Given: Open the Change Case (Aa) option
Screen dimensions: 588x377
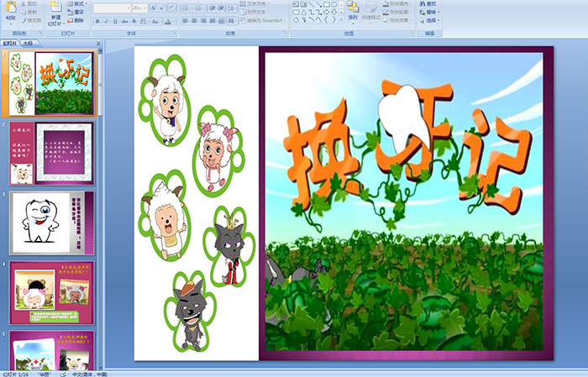Looking at the screenshot, I should 155,22.
